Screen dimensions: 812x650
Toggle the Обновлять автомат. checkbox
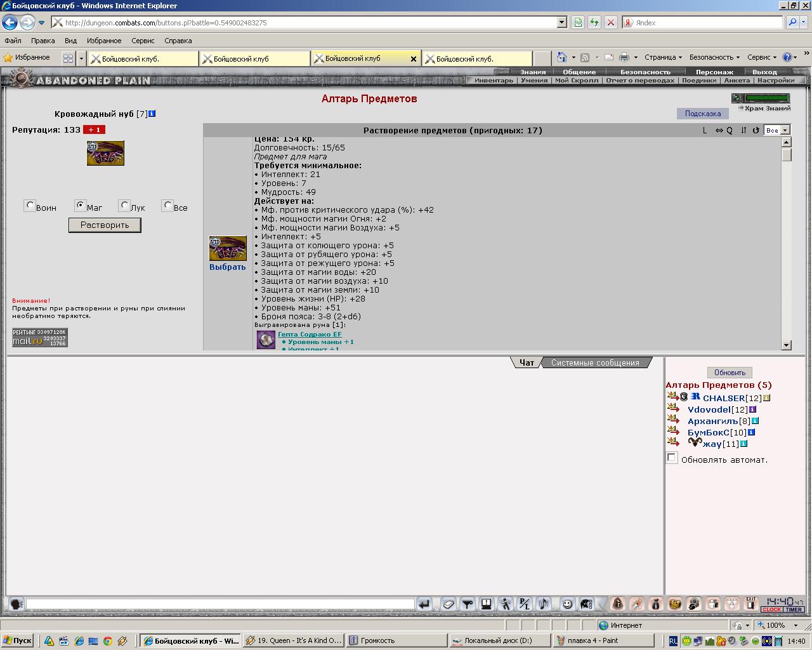point(672,458)
